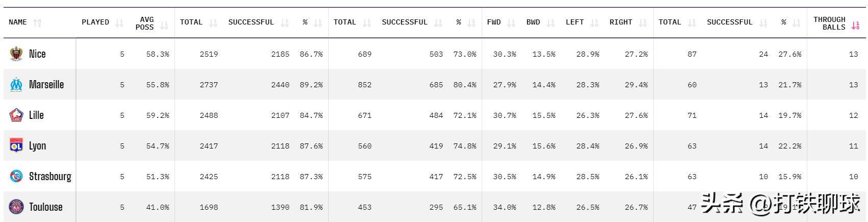Sort by Name column sort icon

[37, 22]
